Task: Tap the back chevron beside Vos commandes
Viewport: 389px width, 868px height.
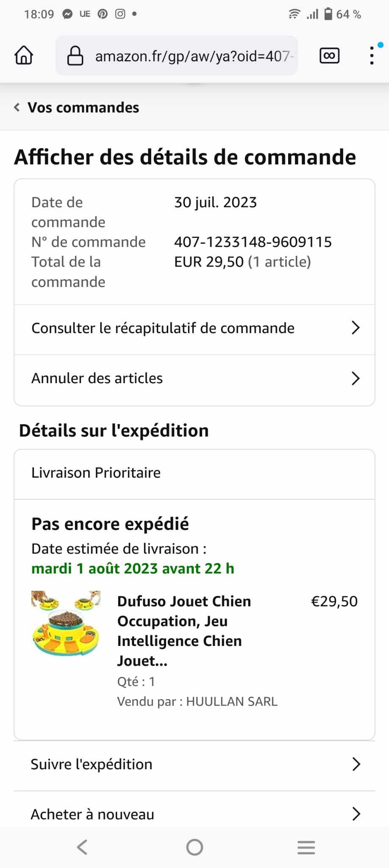Action: coord(17,108)
